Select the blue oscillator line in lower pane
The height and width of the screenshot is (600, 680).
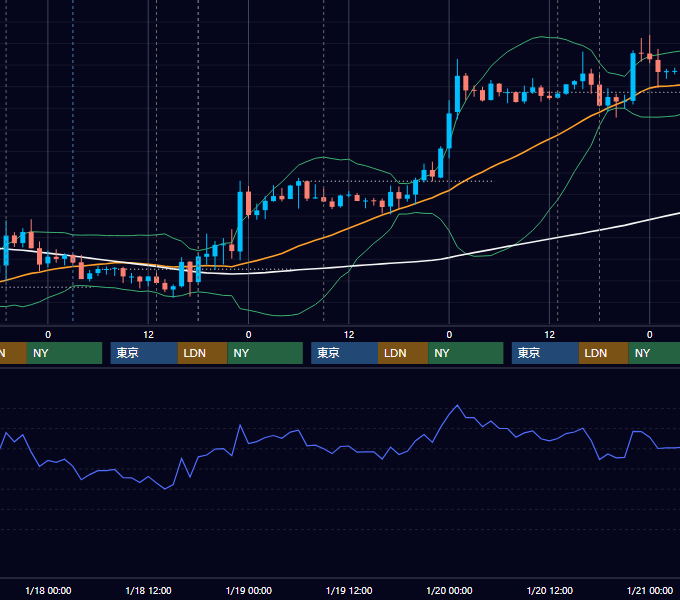(x=347, y=447)
